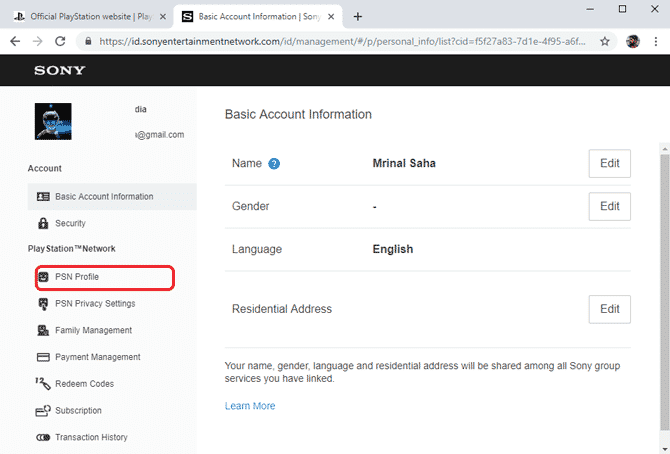
Task: Minimize the Chrome window
Action: 590,9
